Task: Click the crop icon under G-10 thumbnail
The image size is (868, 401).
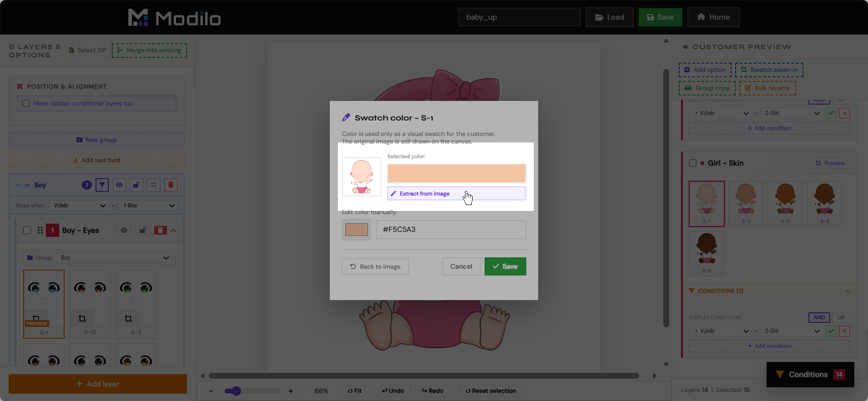Action: click(x=82, y=319)
